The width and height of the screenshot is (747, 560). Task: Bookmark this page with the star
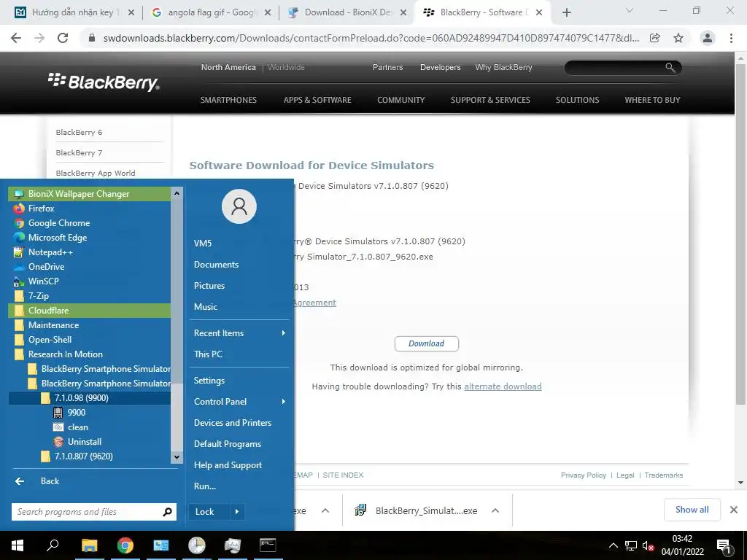tap(678, 38)
